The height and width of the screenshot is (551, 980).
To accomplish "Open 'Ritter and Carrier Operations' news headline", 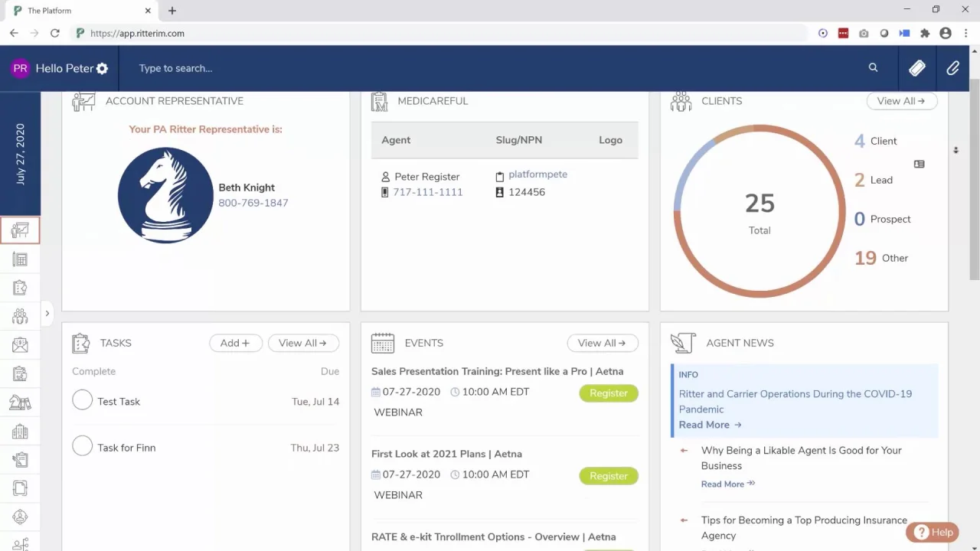I will pos(795,402).
